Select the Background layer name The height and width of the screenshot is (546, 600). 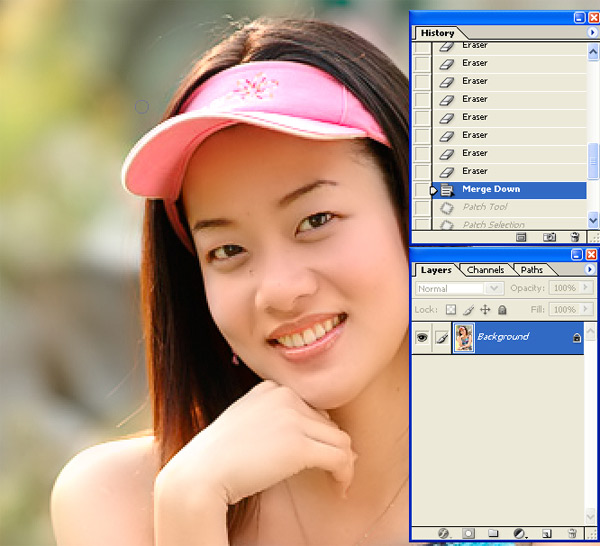click(503, 337)
